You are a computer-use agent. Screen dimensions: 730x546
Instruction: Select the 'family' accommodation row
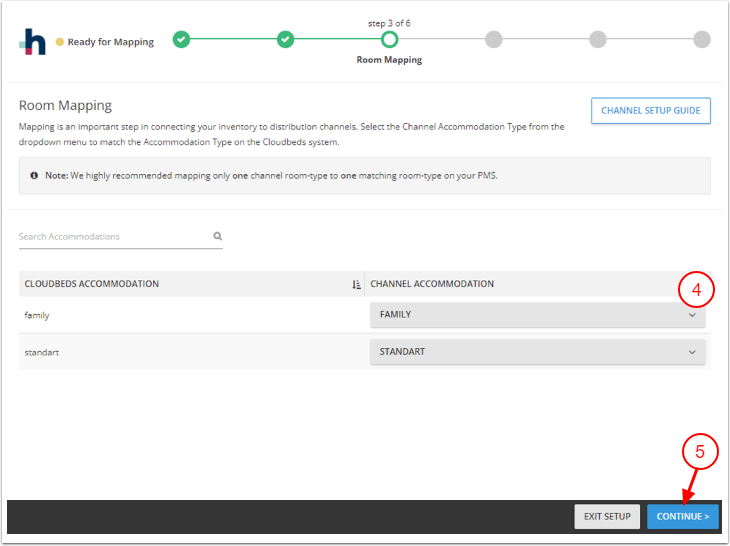[37, 315]
